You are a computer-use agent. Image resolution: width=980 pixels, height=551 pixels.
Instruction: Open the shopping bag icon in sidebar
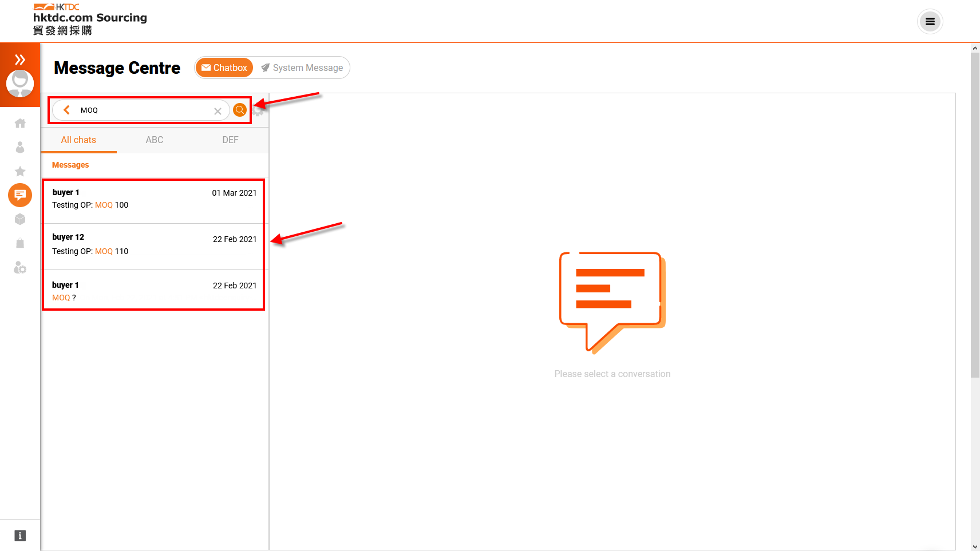point(20,243)
